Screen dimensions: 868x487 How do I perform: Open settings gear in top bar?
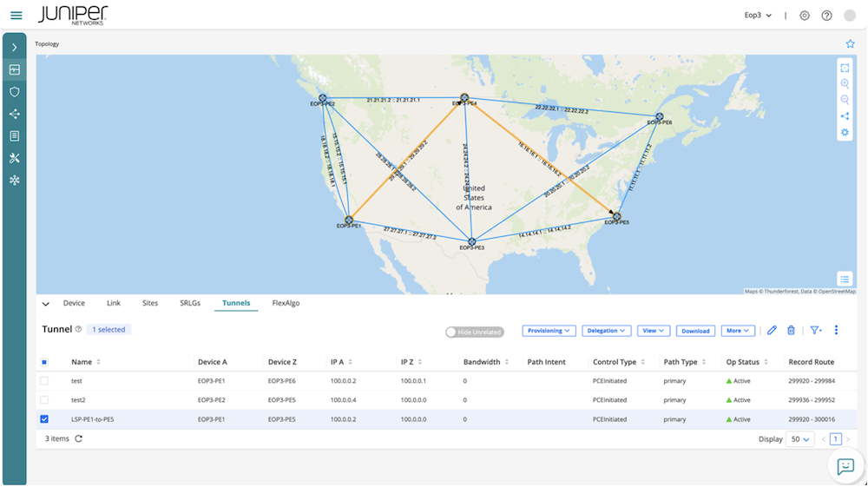[805, 16]
